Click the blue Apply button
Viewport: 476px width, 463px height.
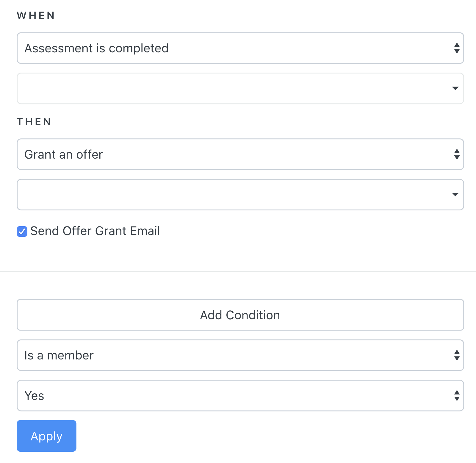tap(46, 436)
